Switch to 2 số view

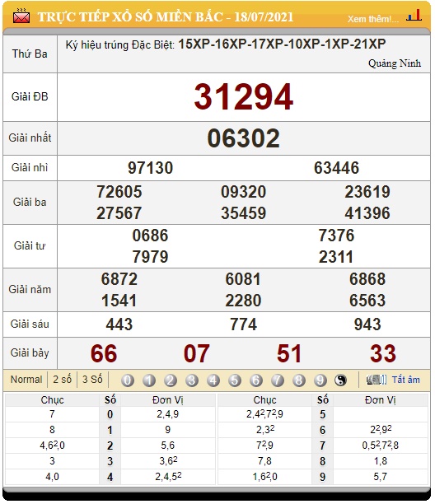coord(62,380)
